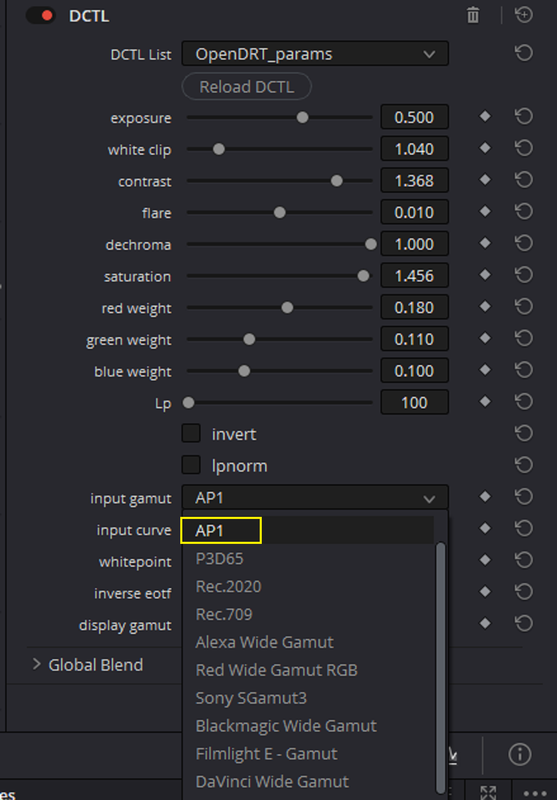Collapse the input gamut dropdown
The image size is (557, 800).
[315, 497]
